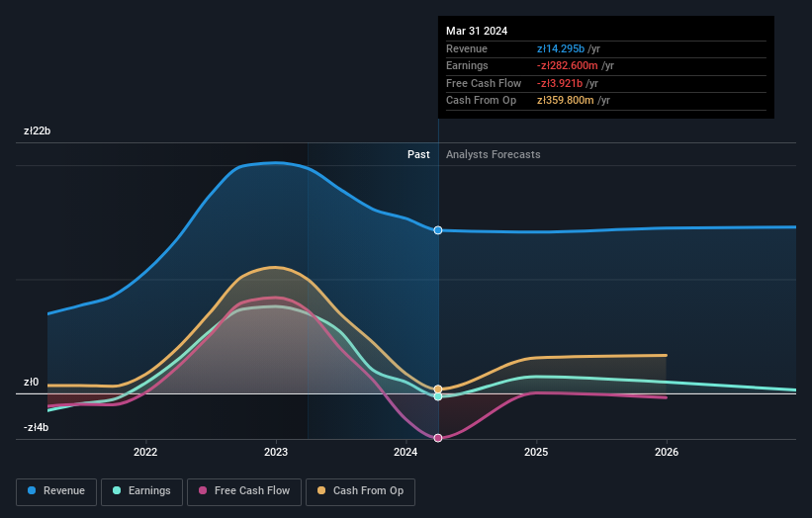Click the zł14.295b revenue value
The image size is (812, 518).
[x=561, y=48]
